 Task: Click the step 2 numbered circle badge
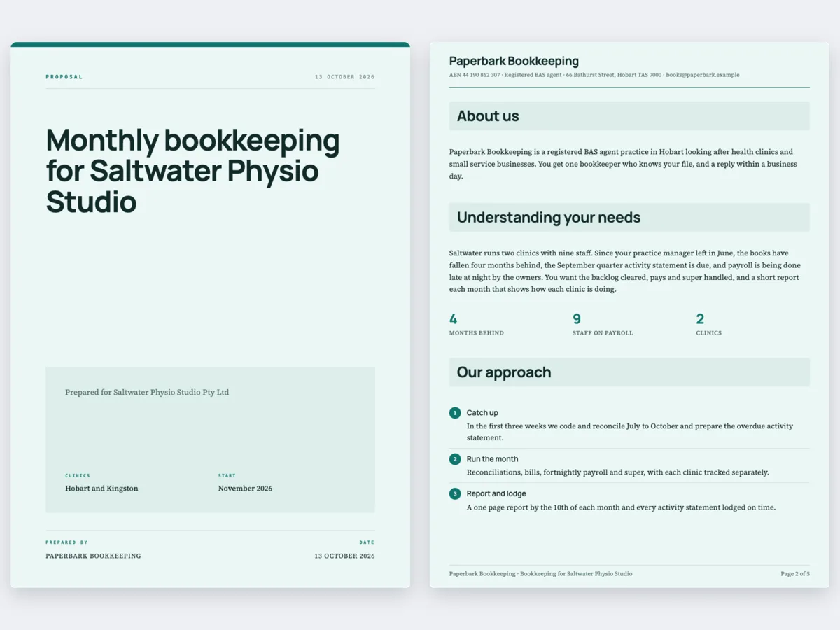click(x=455, y=459)
